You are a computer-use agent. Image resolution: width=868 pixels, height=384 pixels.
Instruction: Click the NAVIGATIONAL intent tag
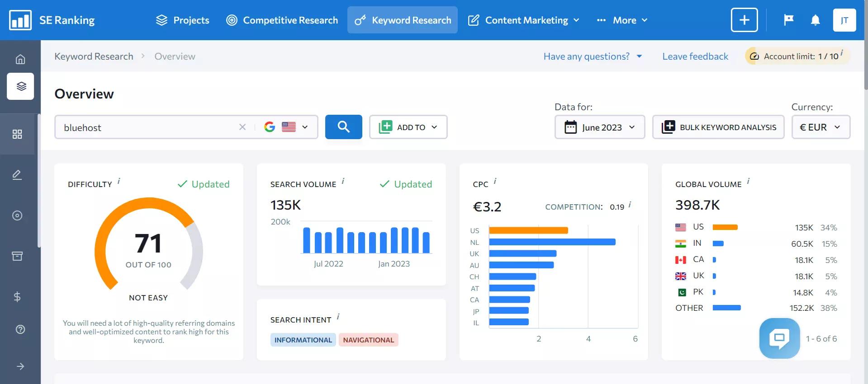[368, 340]
